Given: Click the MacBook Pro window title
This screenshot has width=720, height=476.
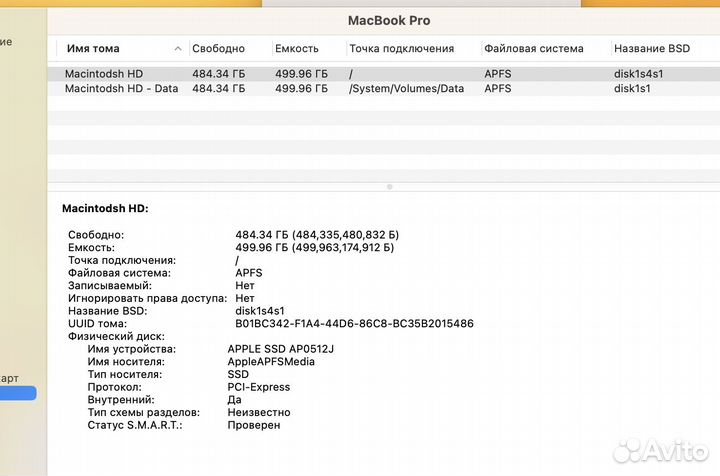Looking at the screenshot, I should point(389,21).
